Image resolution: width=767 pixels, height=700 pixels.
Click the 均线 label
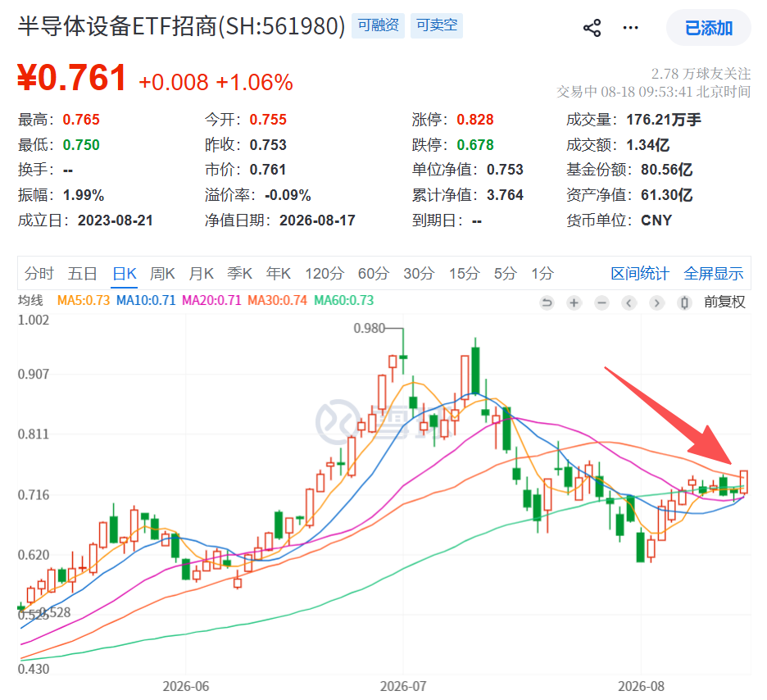point(30,300)
